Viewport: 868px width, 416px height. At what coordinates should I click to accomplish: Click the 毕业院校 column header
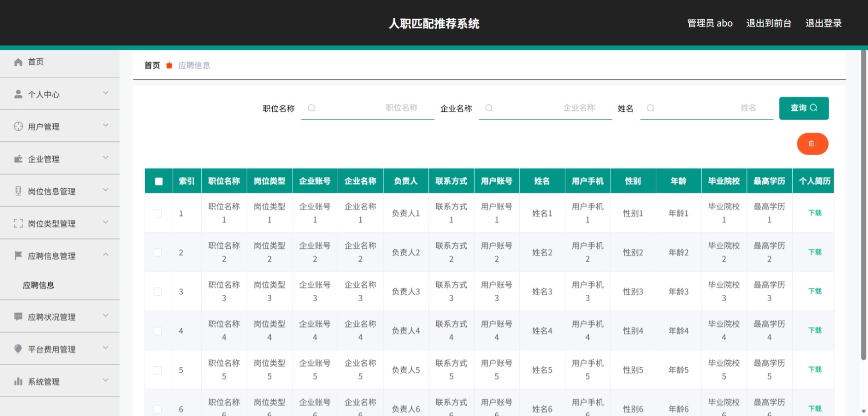click(724, 181)
